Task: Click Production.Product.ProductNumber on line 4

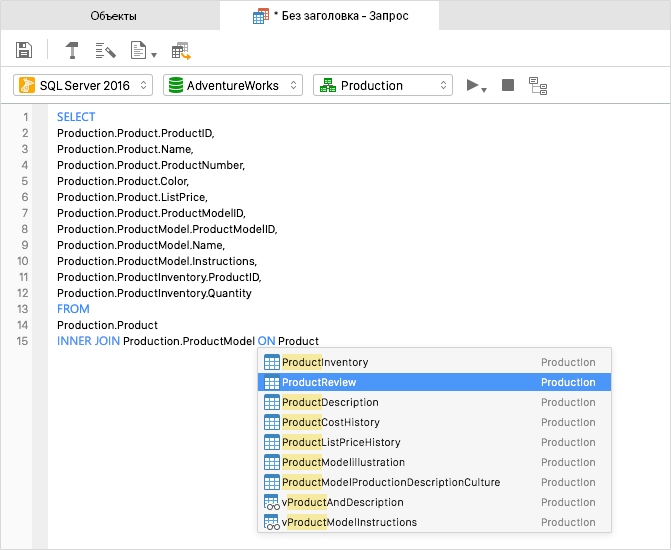Action: (151, 165)
